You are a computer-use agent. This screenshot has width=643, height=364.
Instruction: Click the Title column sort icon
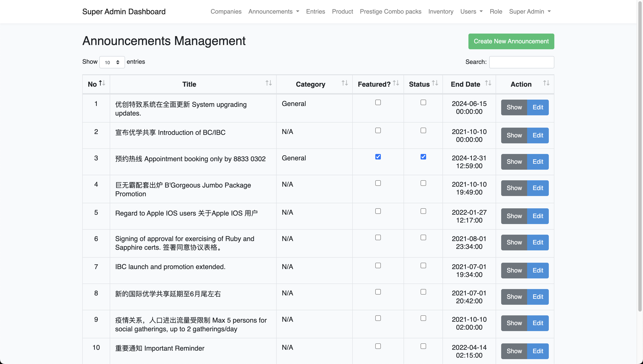click(x=269, y=83)
